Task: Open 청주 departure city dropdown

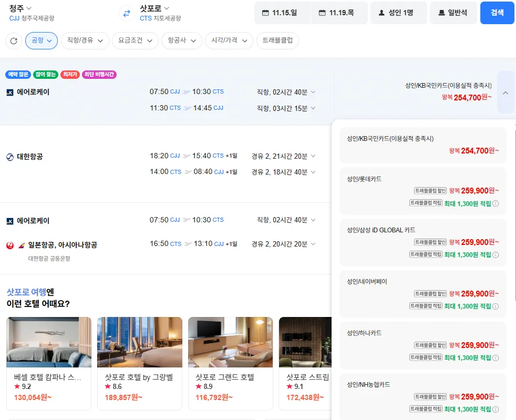Action: pos(20,8)
